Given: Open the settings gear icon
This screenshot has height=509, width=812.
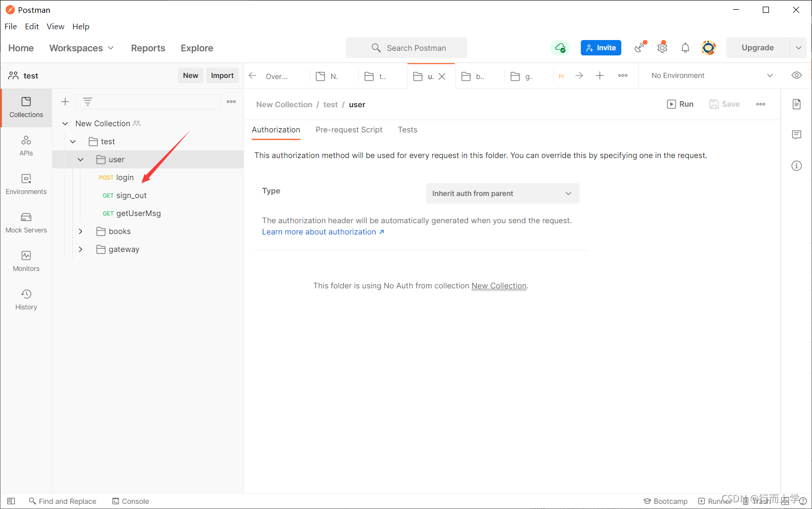Looking at the screenshot, I should click(662, 48).
